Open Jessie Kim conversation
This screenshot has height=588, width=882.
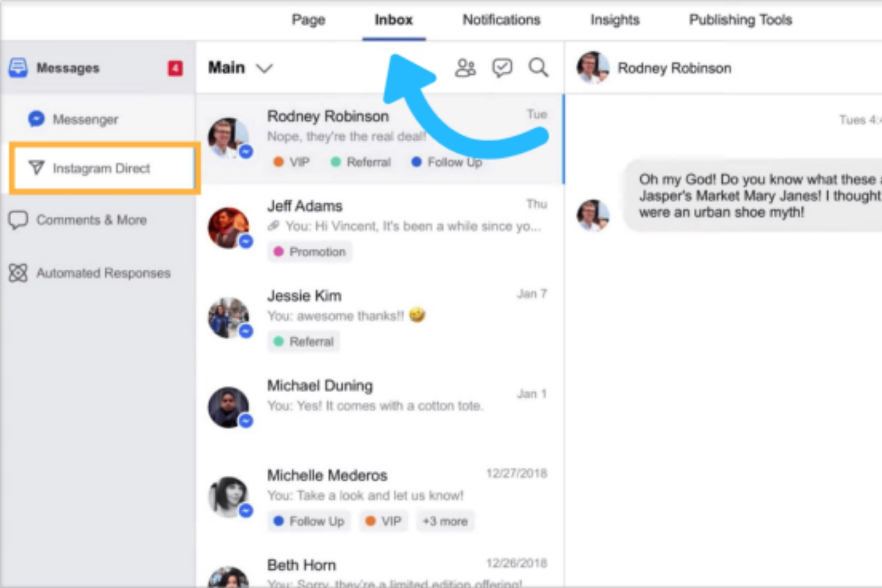[x=379, y=319]
